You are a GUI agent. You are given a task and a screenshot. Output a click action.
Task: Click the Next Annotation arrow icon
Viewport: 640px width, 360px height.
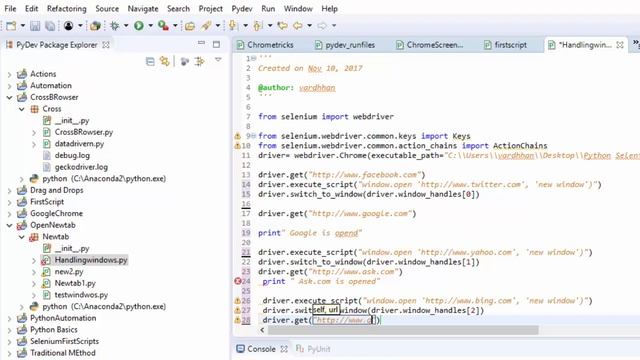coord(233,26)
